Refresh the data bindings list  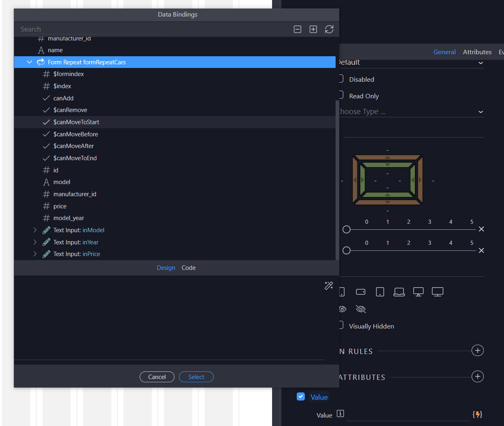[x=329, y=29]
